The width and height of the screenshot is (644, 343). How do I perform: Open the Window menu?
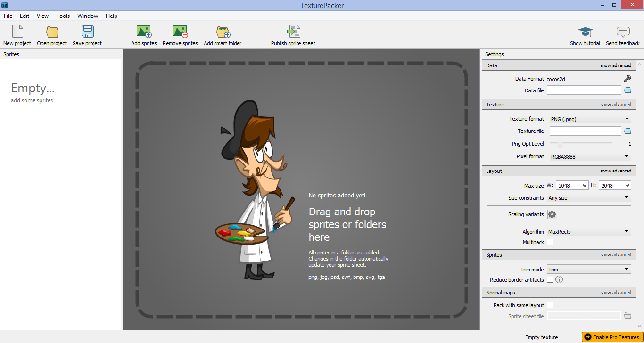88,16
